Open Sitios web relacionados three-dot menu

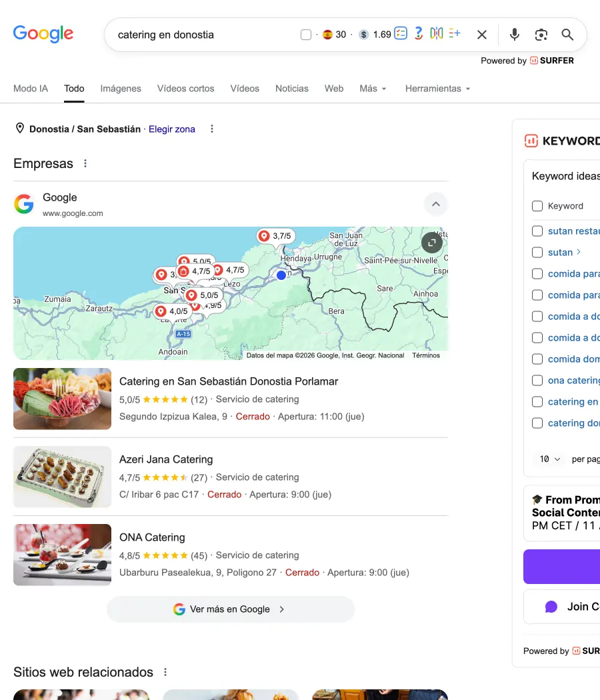(x=165, y=672)
